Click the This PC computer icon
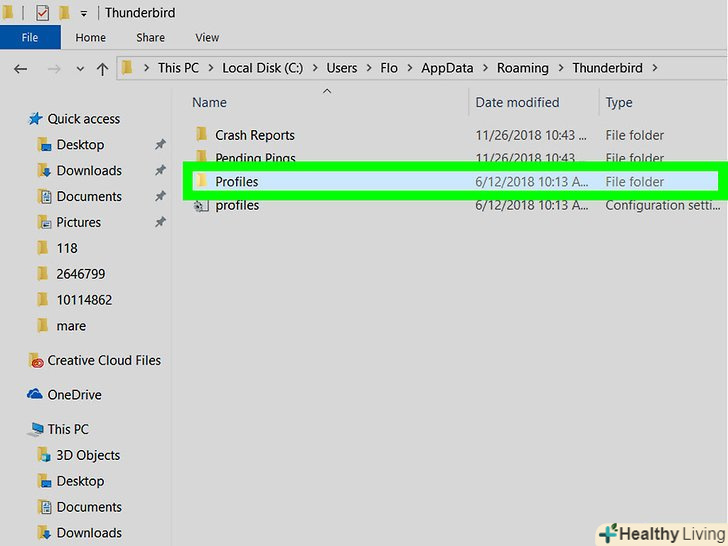Image resolution: width=728 pixels, height=546 pixels. coord(35,429)
